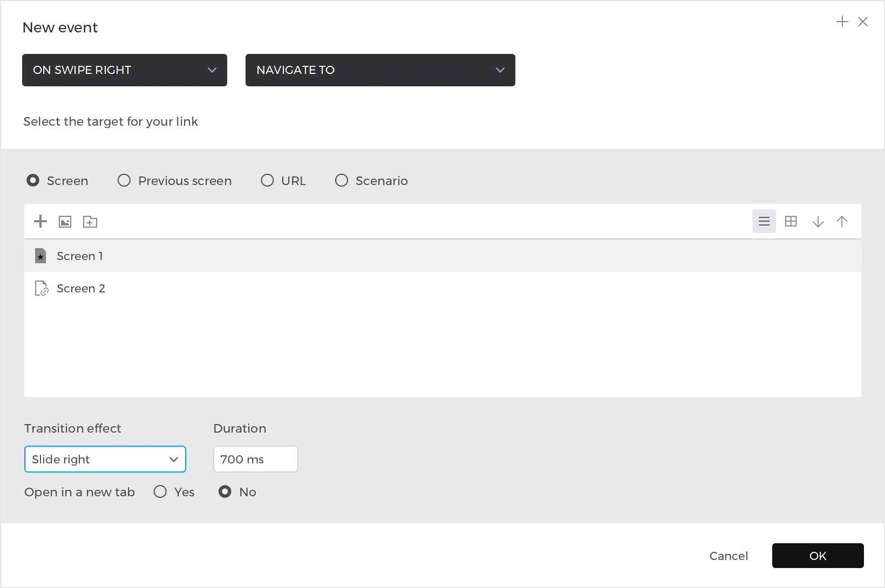Select Screen 2 as the target
The width and height of the screenshot is (885, 588).
tap(81, 289)
